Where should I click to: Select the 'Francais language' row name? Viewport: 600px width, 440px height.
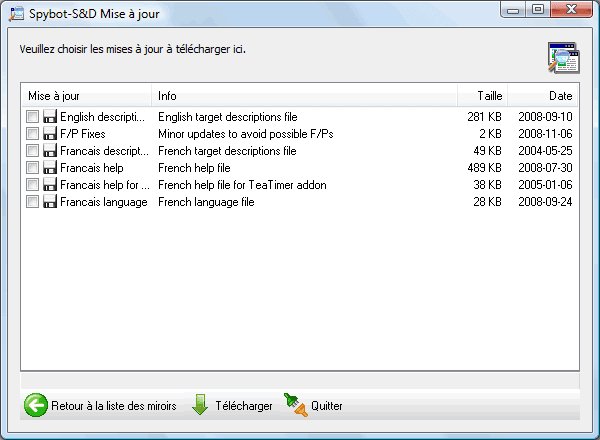click(104, 202)
